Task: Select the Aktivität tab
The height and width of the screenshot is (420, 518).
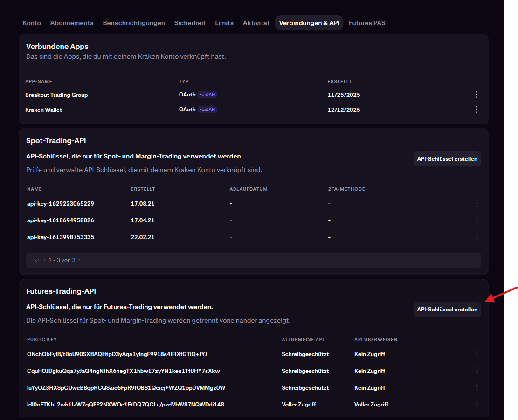Action: (256, 23)
